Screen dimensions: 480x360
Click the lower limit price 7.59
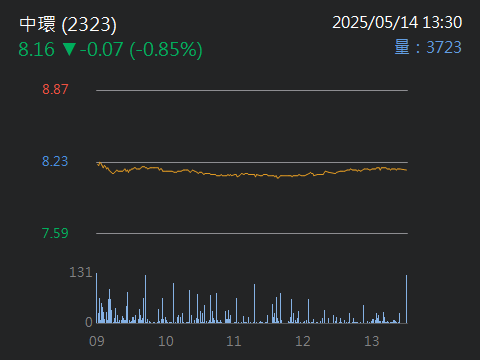[x=55, y=233]
